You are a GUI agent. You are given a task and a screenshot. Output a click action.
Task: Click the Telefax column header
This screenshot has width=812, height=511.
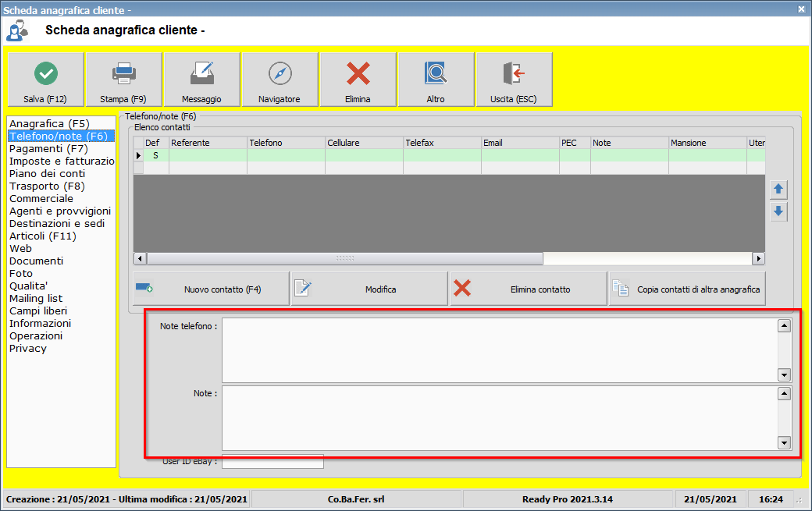[442, 143]
